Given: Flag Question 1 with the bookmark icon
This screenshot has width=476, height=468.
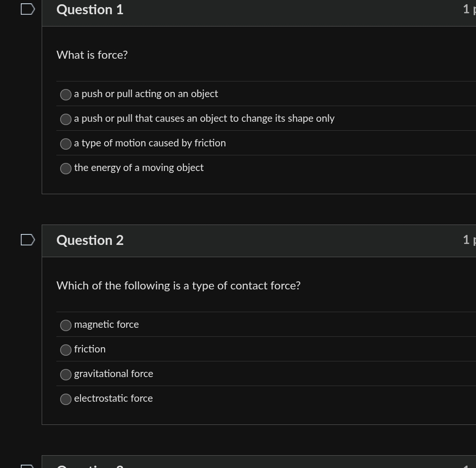Looking at the screenshot, I should [27, 9].
